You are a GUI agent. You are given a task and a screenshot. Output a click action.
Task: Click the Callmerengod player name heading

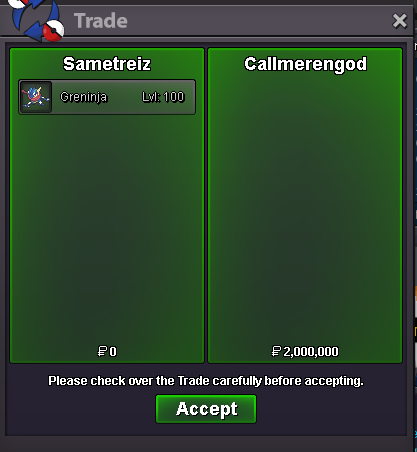coord(305,64)
